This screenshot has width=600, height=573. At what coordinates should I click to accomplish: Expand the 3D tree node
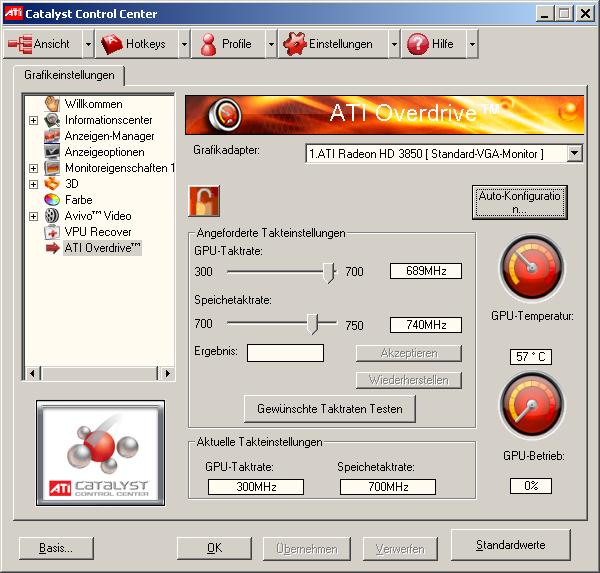pyautogui.click(x=34, y=184)
